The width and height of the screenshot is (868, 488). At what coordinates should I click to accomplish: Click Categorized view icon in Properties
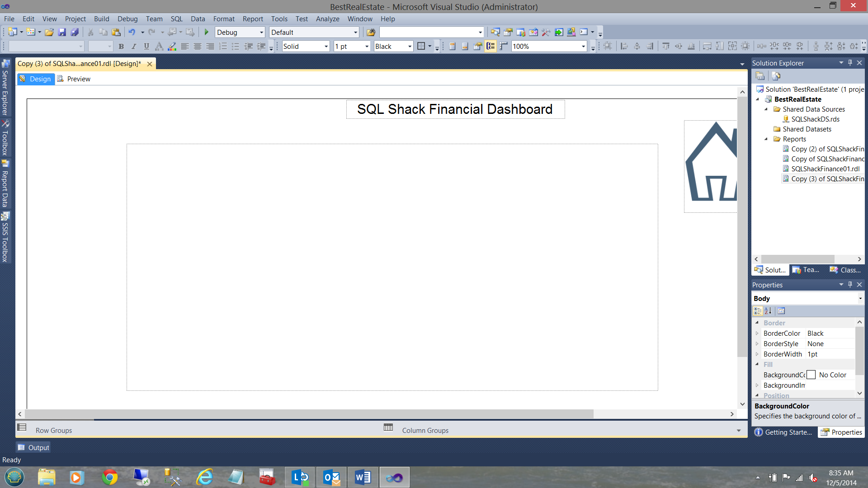click(758, 311)
